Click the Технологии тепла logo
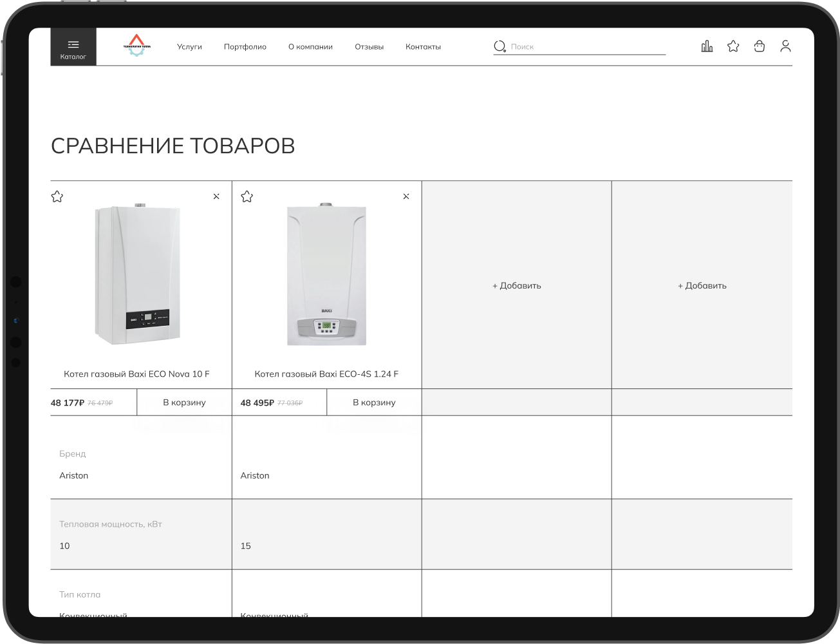Image resolution: width=840 pixels, height=644 pixels. pyautogui.click(x=137, y=46)
